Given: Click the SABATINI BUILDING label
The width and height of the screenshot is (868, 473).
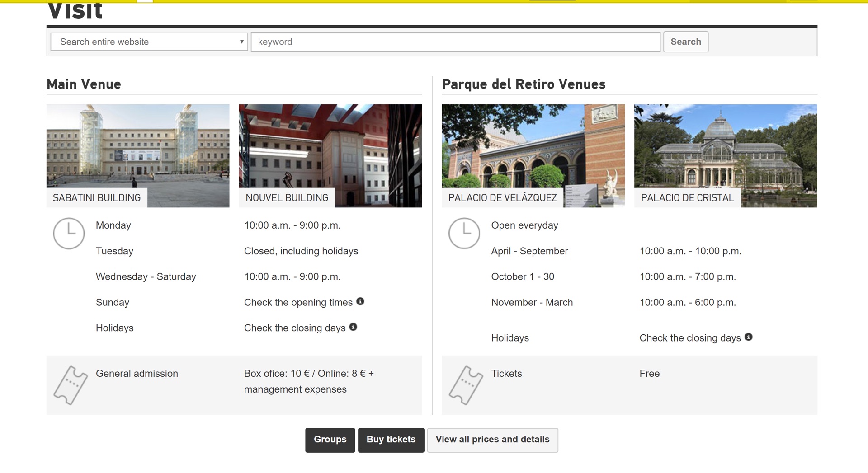Looking at the screenshot, I should 97,198.
